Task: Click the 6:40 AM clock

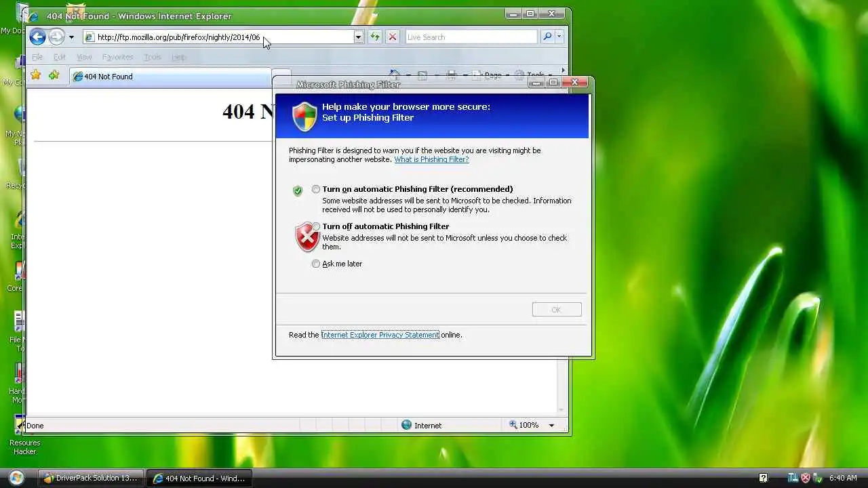Action: tap(843, 478)
